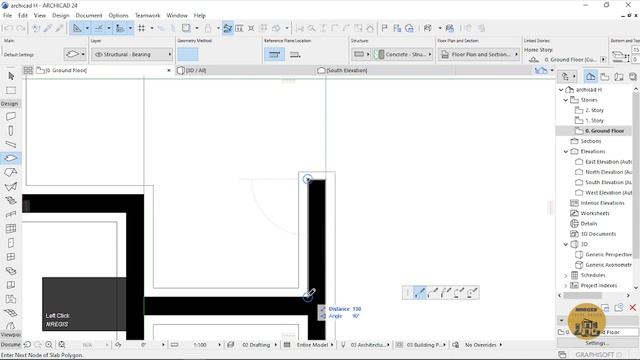Open Entire Model partial structure display
640x360 pixels.
pos(312,345)
